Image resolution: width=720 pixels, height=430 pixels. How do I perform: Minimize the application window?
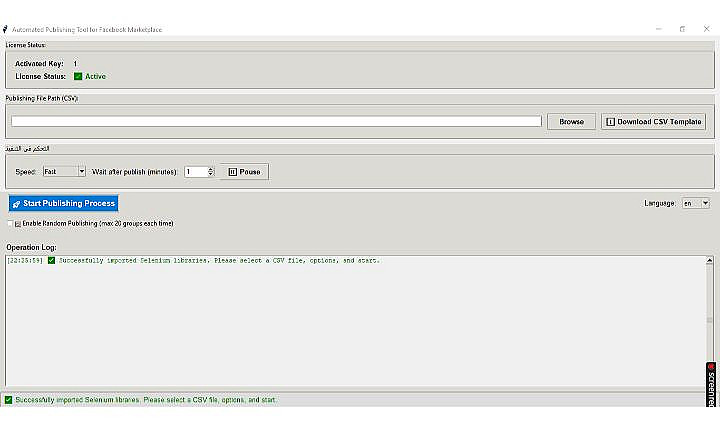click(x=658, y=29)
